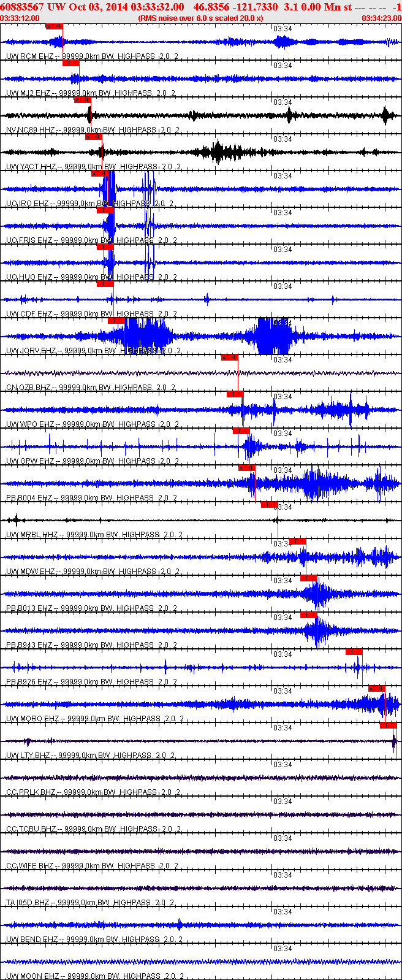Click the UW WPO EHZ station label
This screenshot has width=402, height=980.
tap(93, 424)
